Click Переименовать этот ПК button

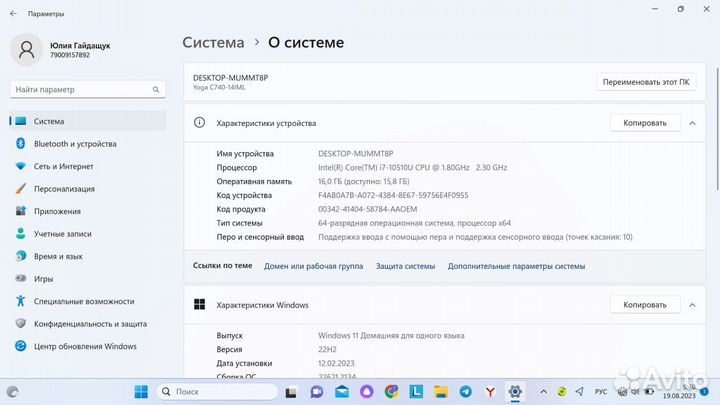tap(646, 82)
